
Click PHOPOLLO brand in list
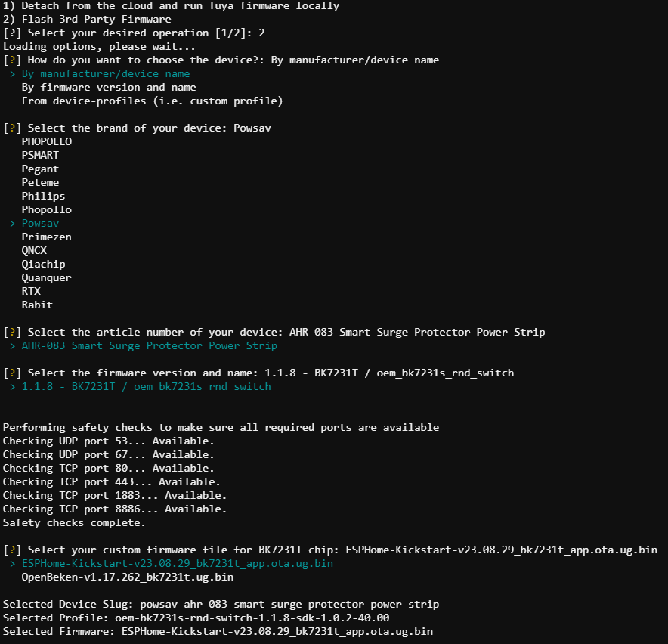[47, 141]
